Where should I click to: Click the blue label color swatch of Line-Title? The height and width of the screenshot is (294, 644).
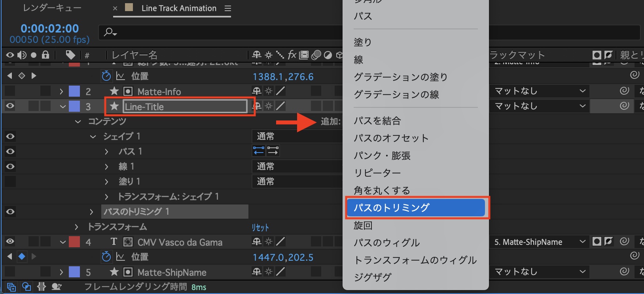point(74,106)
